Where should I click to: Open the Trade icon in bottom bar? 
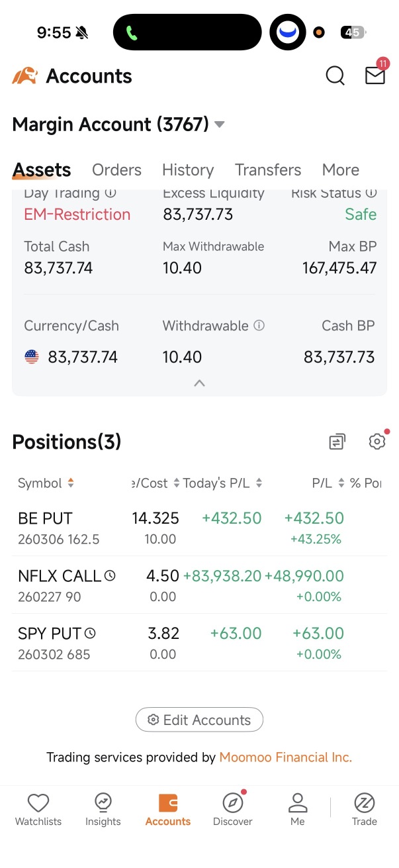(x=365, y=802)
